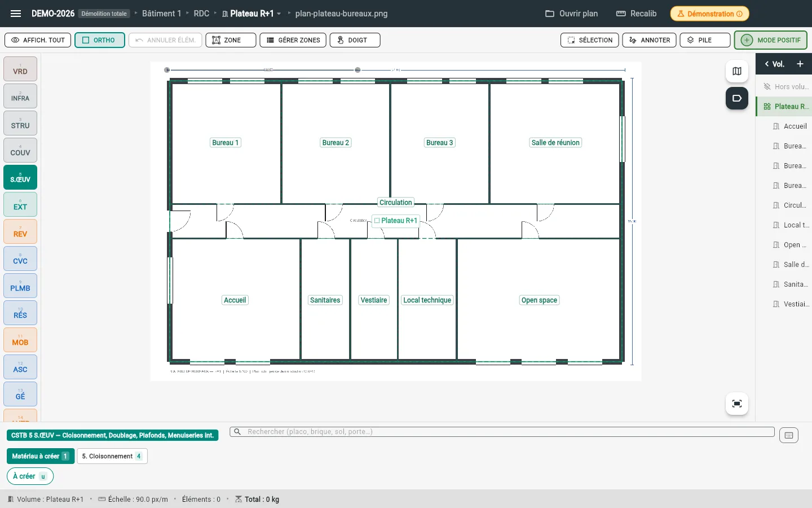
Task: Go to RDC breadcrumb
Action: pos(201,14)
